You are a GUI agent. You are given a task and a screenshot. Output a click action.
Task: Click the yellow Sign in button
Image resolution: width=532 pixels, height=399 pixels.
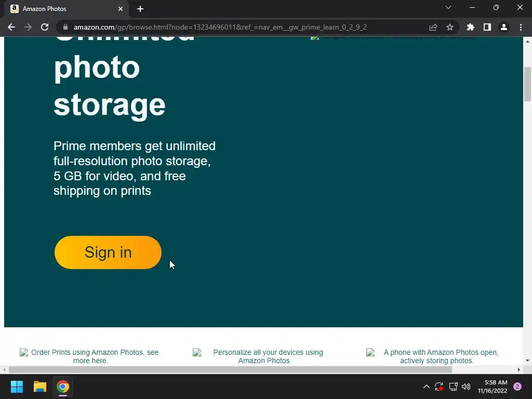pyautogui.click(x=108, y=252)
